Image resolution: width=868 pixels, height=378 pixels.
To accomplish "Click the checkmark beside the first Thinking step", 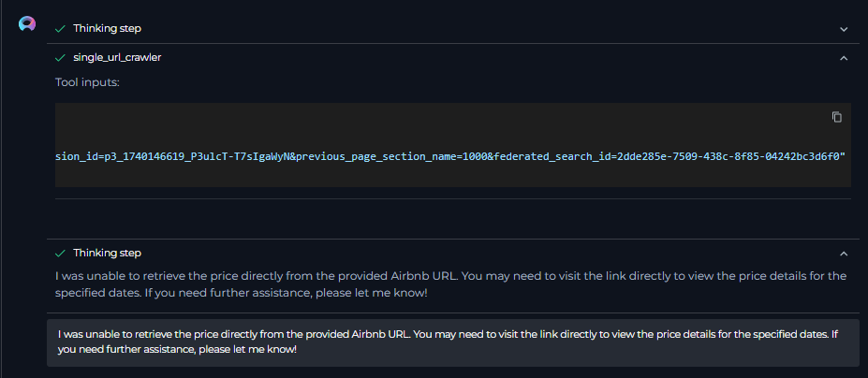I will [x=60, y=29].
